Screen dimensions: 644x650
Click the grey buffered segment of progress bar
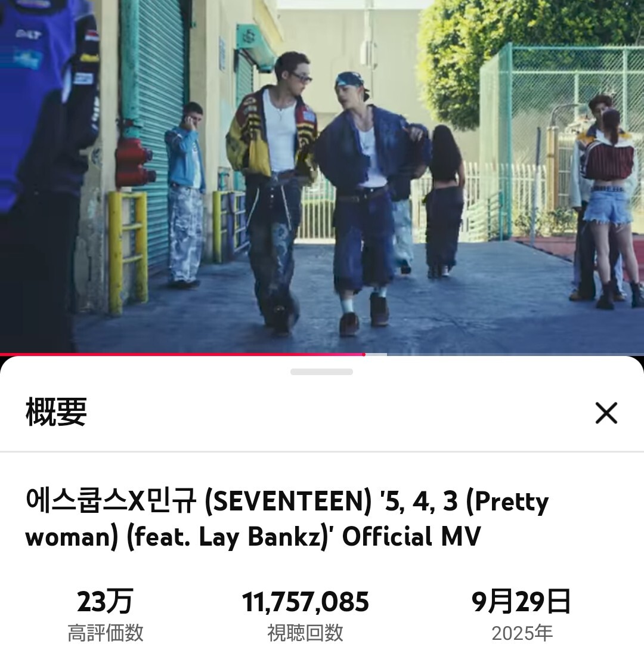[376, 354]
